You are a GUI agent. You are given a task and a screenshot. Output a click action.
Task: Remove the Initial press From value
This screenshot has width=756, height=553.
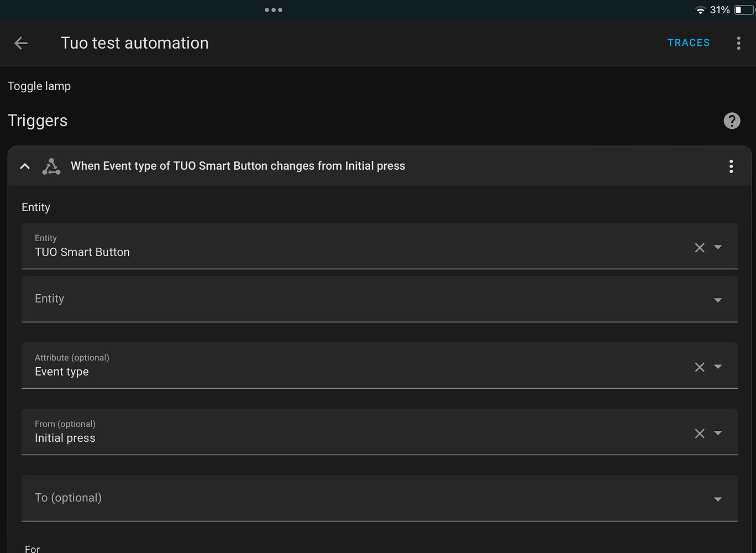(x=699, y=433)
